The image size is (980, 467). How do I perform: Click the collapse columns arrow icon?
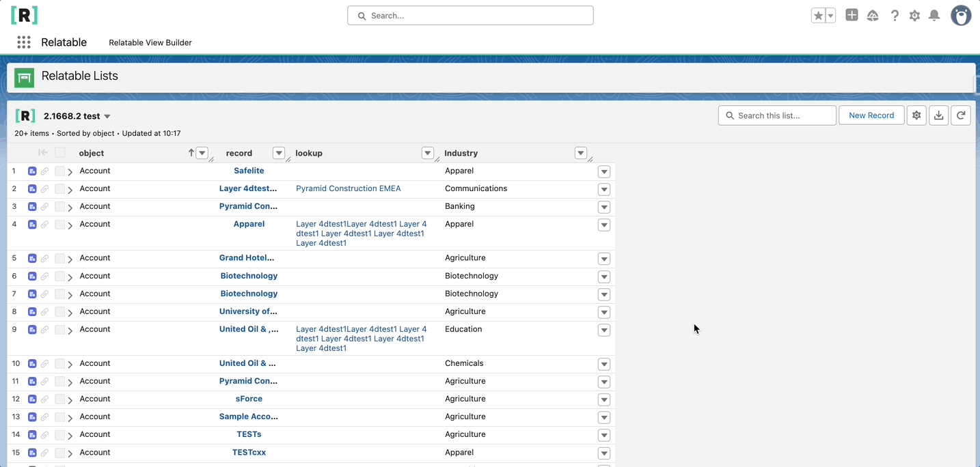pyautogui.click(x=43, y=153)
